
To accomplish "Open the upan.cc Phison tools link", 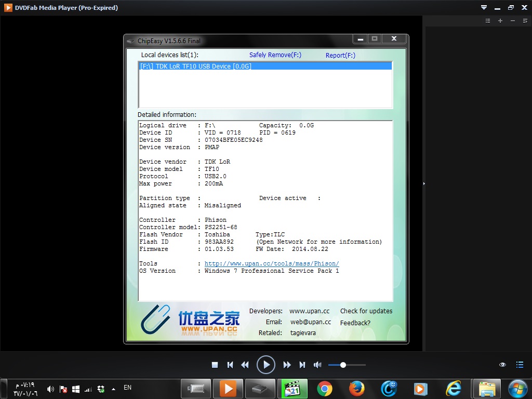I will click(x=271, y=263).
